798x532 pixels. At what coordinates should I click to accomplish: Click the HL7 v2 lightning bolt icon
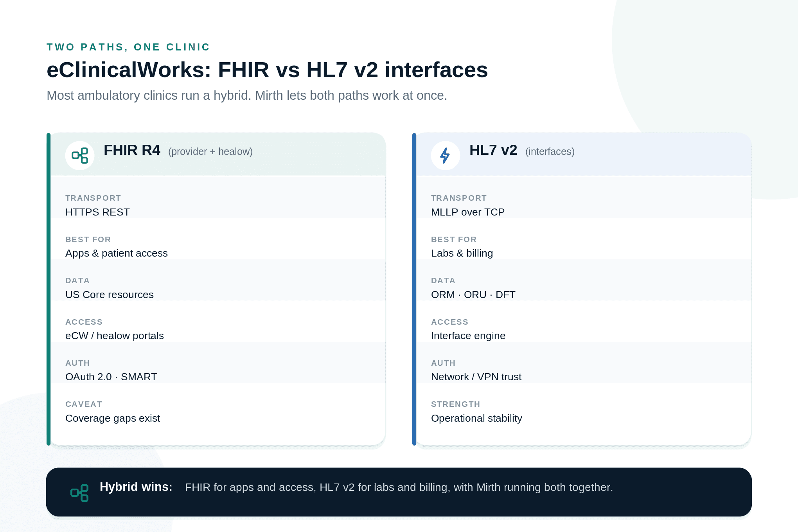(x=445, y=156)
